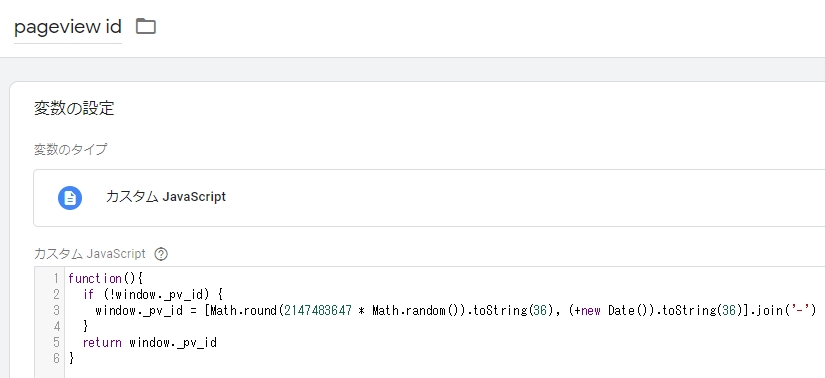Select line number 3 in the gutter
Image resolution: width=825 pixels, height=378 pixels.
click(x=56, y=311)
